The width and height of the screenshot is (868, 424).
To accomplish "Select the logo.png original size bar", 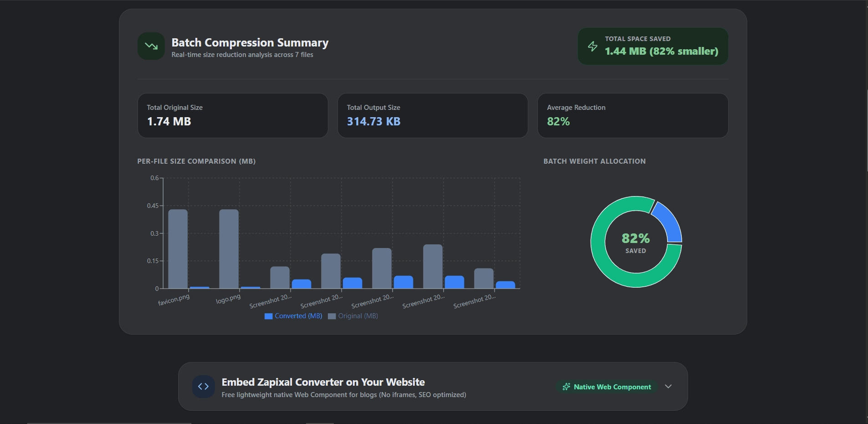I will [229, 249].
